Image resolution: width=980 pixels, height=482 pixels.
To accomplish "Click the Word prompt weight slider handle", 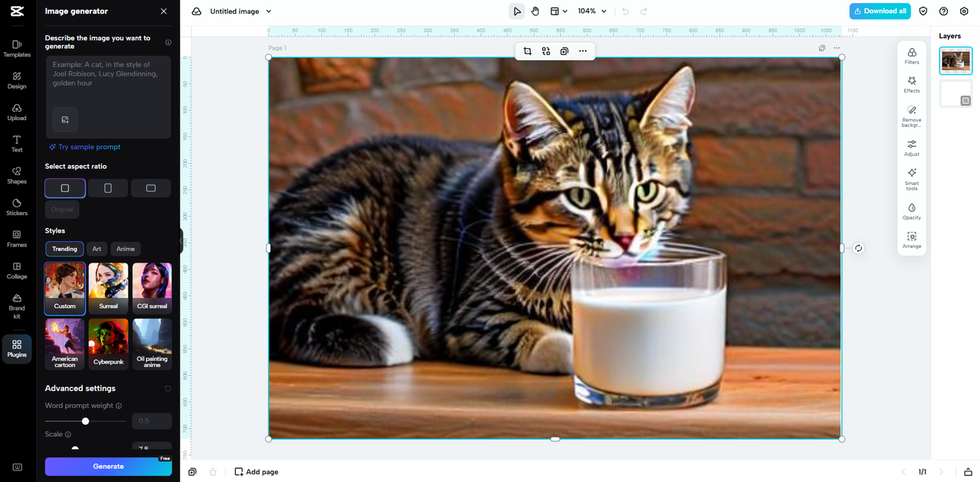I will point(86,421).
